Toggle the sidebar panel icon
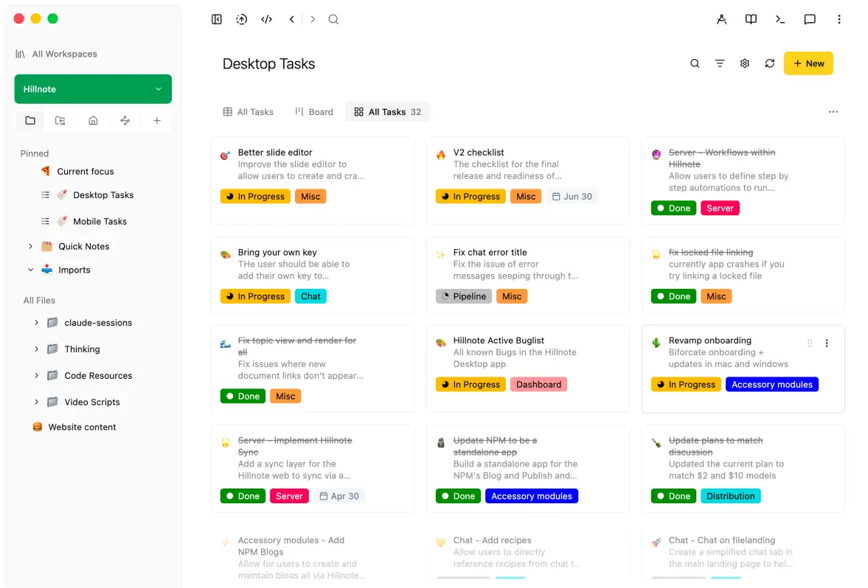 tap(216, 19)
